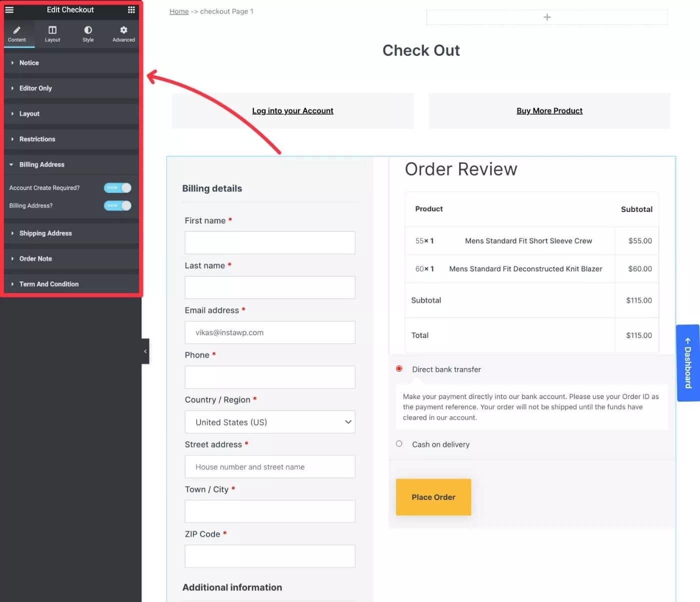Click the First name input field
The width and height of the screenshot is (700, 602).
[x=270, y=242]
